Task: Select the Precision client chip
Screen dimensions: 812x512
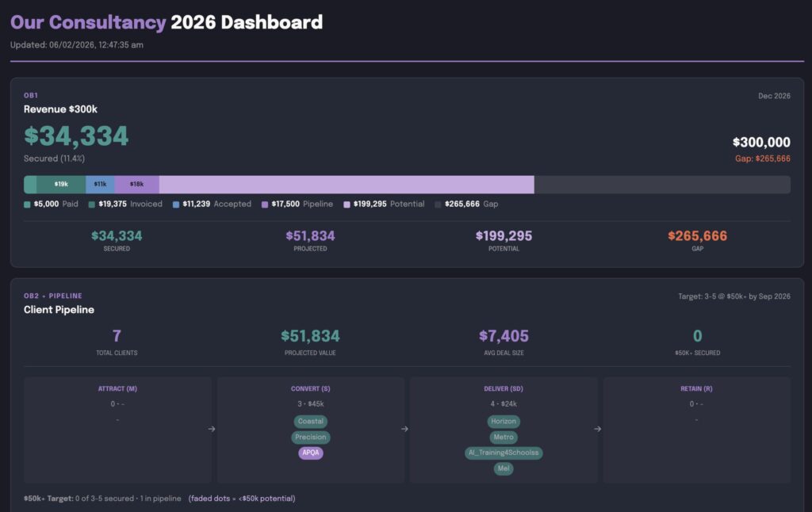Action: coord(310,437)
